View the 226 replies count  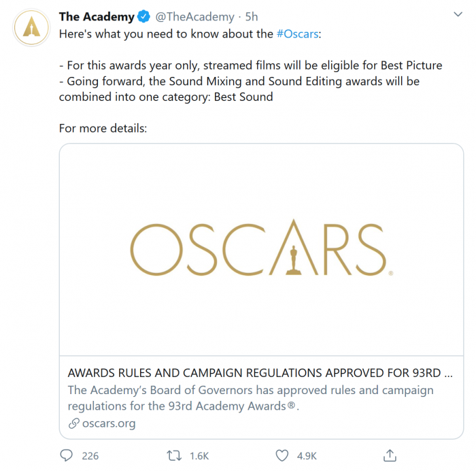[x=90, y=455]
